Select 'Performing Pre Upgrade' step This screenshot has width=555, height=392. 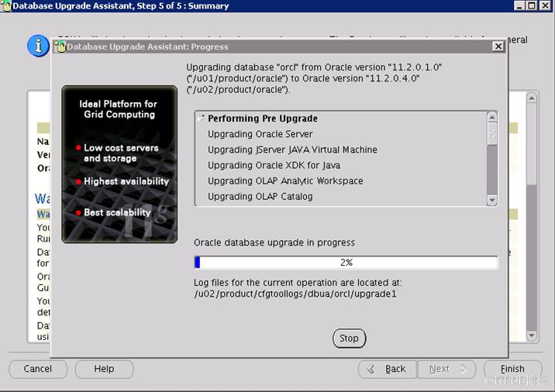263,119
